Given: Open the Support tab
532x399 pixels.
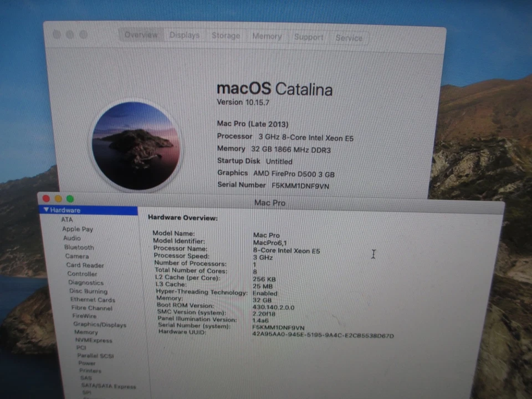Looking at the screenshot, I should pos(309,37).
